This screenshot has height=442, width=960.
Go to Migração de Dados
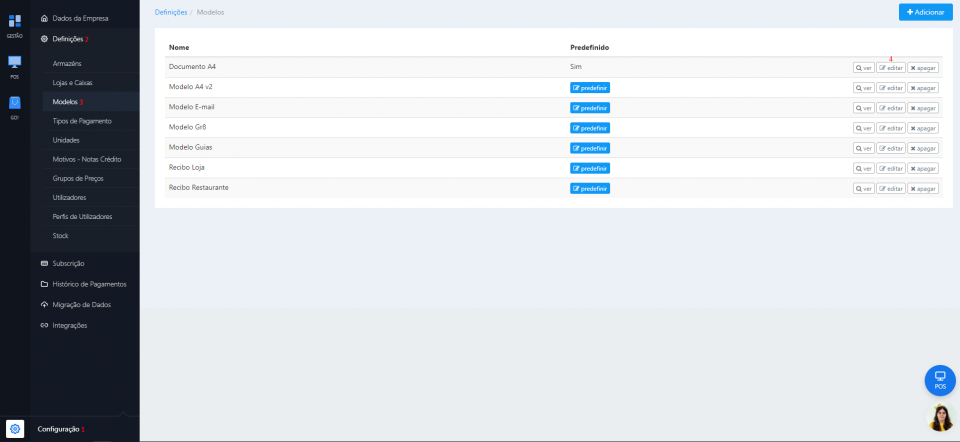pyautogui.click(x=81, y=304)
